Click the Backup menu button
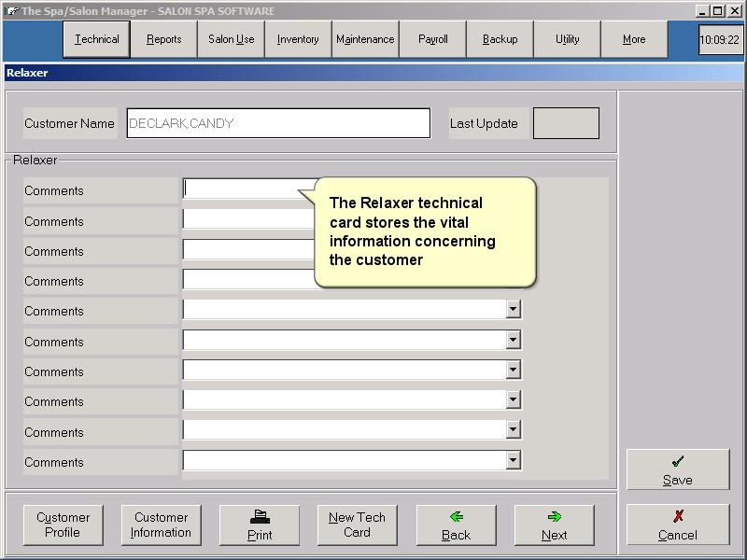 tap(500, 39)
